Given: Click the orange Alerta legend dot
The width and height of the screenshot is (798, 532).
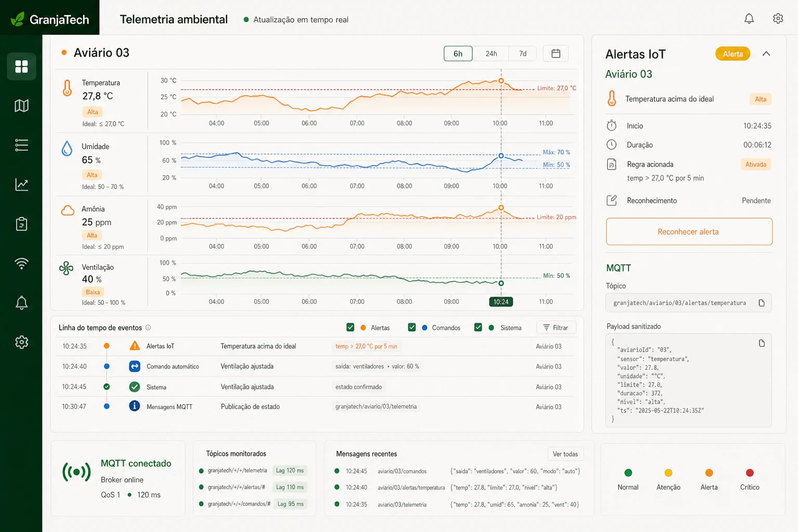Looking at the screenshot, I should click(x=709, y=473).
